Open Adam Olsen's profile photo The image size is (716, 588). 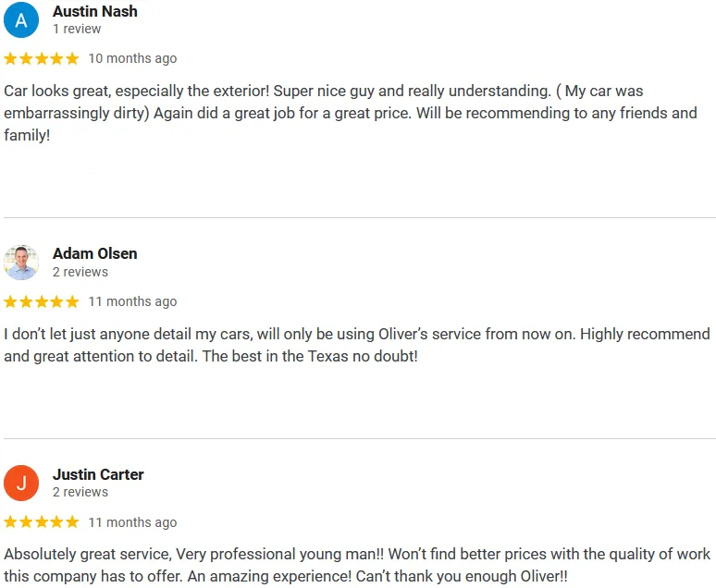coord(21,263)
